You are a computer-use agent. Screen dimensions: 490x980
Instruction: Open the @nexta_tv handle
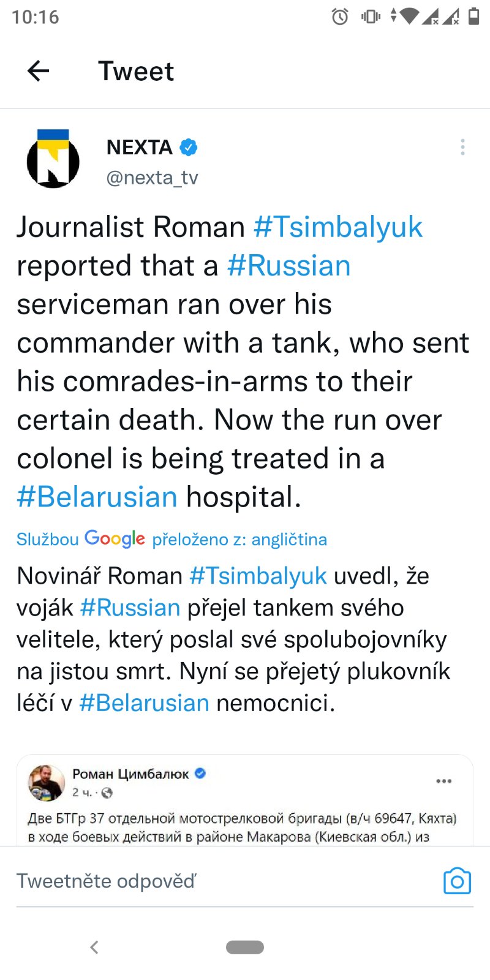click(x=152, y=178)
